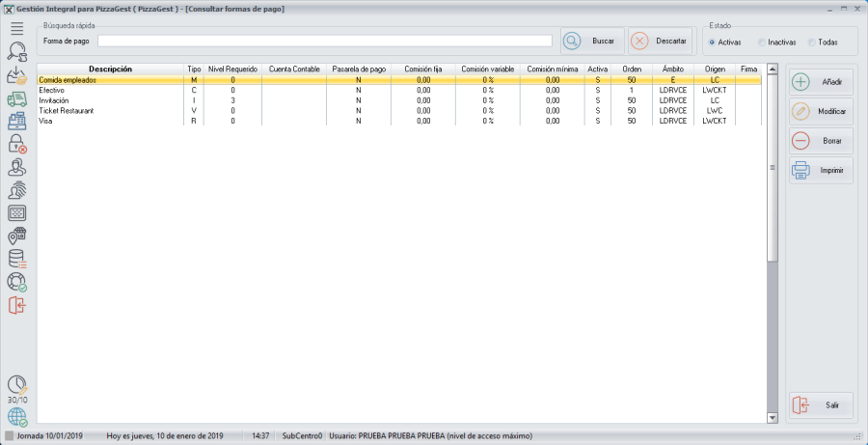The height and width of the screenshot is (445, 868).
Task: Click the clock icon above 30/10
Action: coord(16,384)
